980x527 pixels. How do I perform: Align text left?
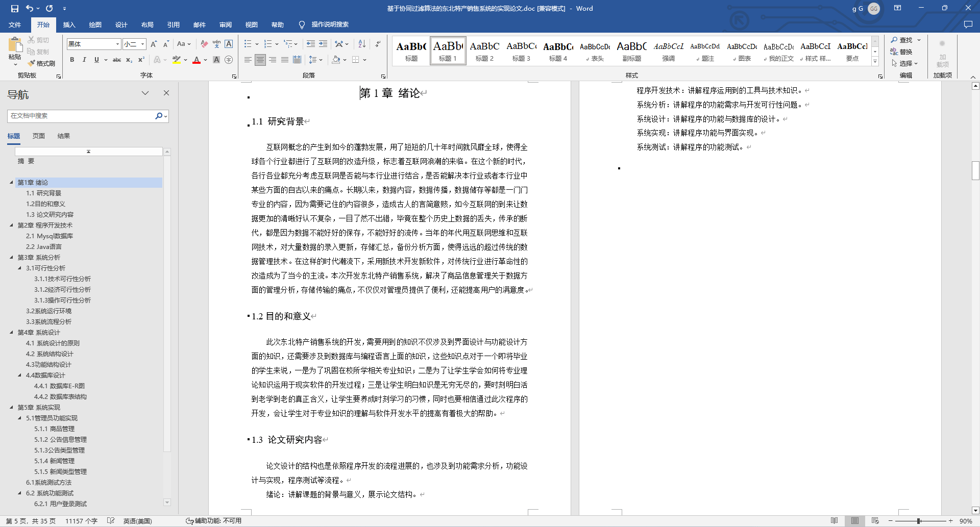tap(248, 60)
